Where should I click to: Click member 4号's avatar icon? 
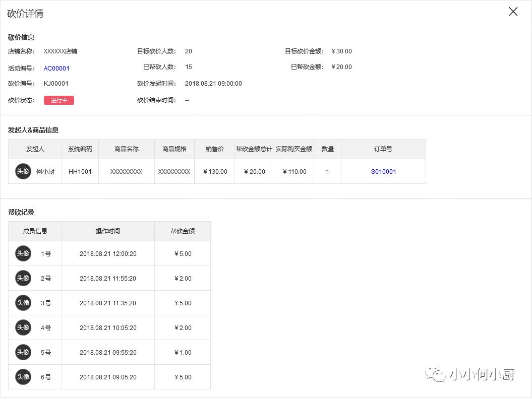23,327
